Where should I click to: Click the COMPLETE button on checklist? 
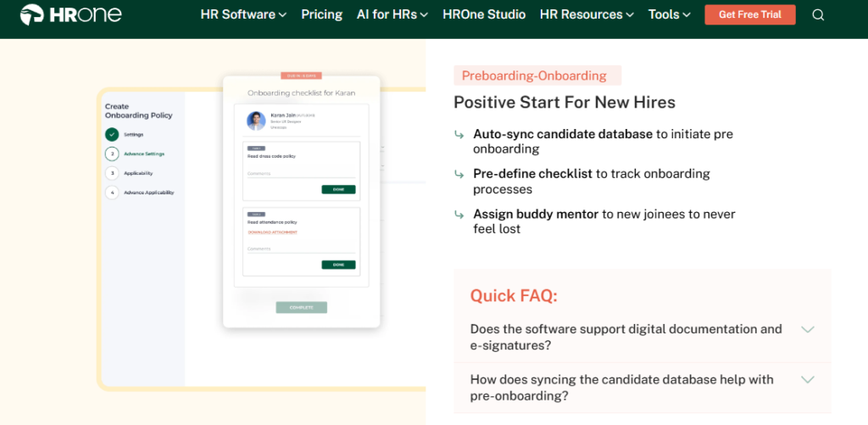tap(301, 308)
